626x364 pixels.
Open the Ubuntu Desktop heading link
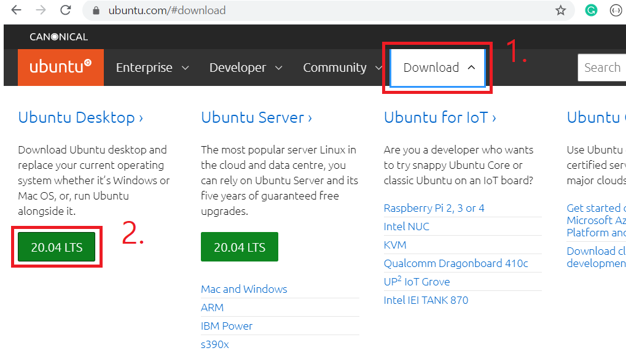pyautogui.click(x=80, y=117)
